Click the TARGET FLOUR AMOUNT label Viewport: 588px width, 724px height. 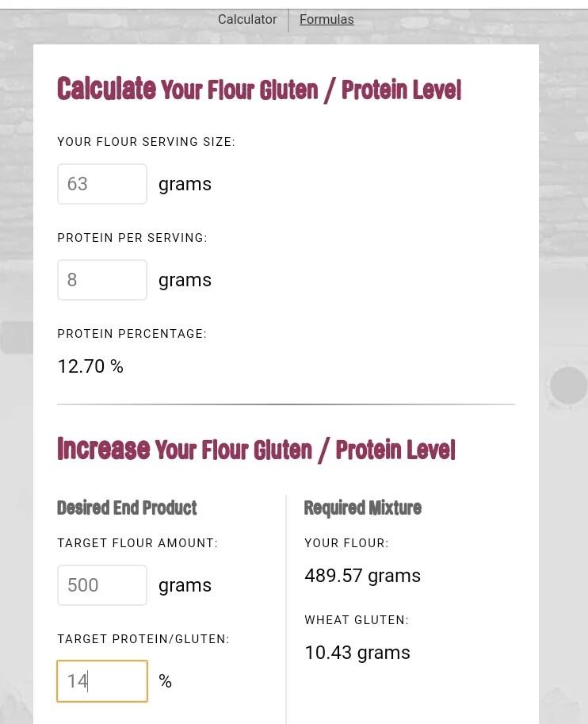(137, 543)
